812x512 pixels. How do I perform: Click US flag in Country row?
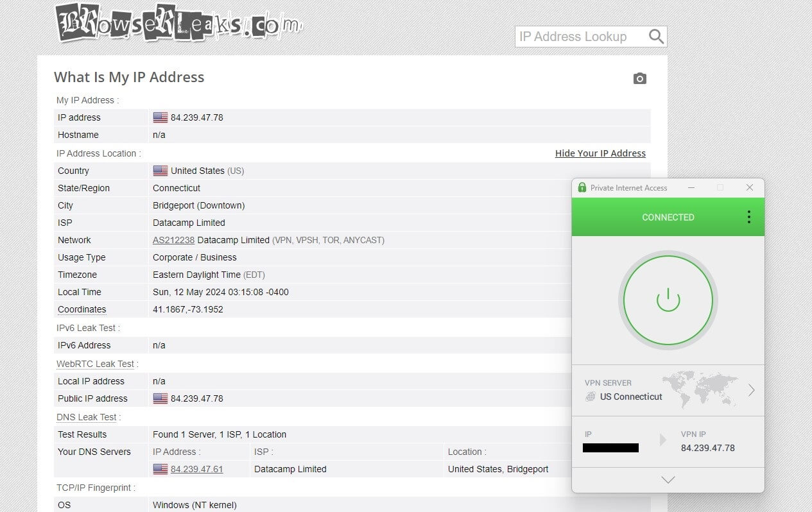coord(160,171)
